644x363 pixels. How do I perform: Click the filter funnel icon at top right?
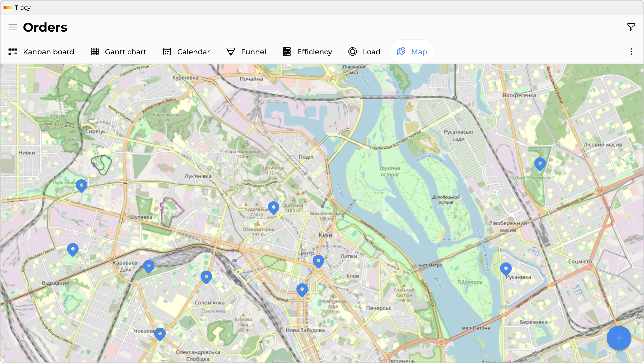[x=631, y=27]
